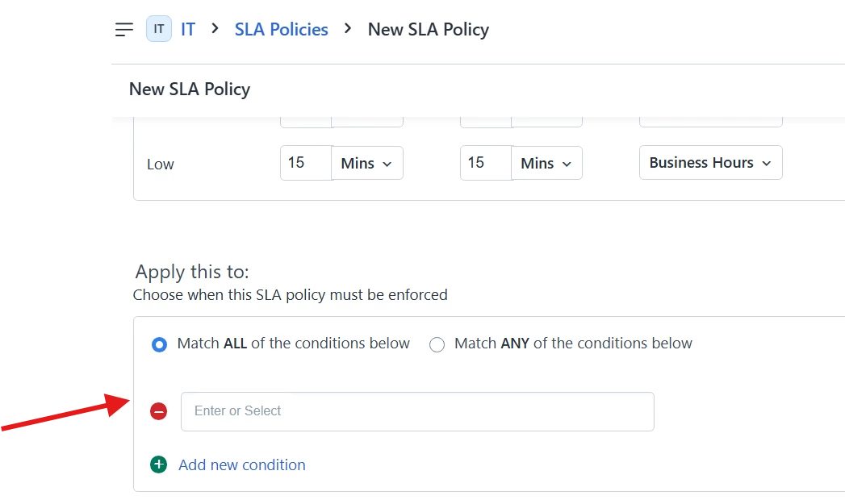Screen dimensions: 845x504
Task: Click the New SLA Policy breadcrumb text
Action: point(428,30)
